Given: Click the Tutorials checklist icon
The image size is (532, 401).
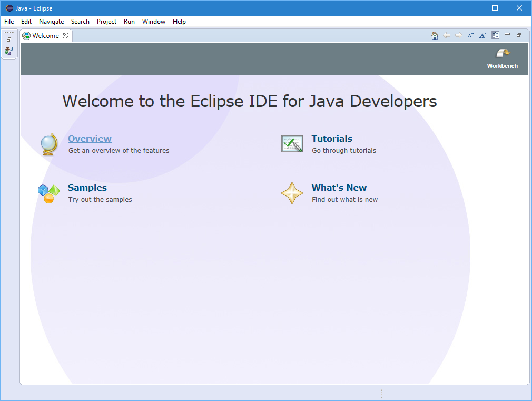Looking at the screenshot, I should coord(292,144).
